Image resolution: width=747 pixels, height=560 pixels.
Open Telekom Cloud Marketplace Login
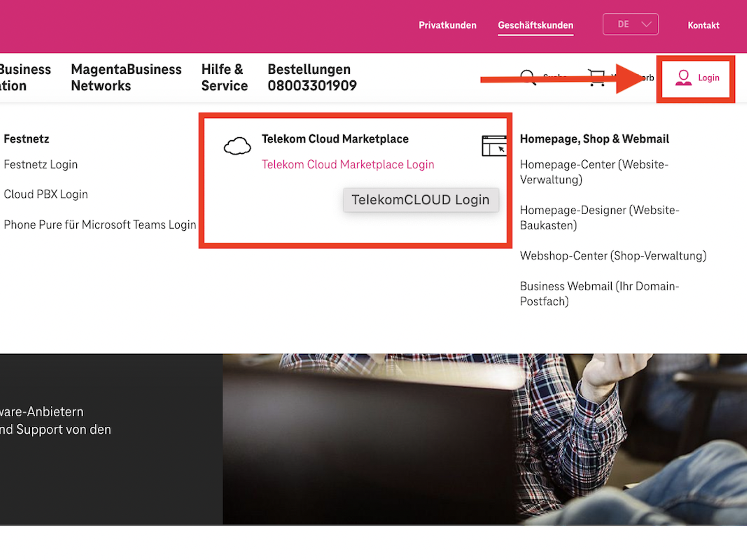pos(348,164)
